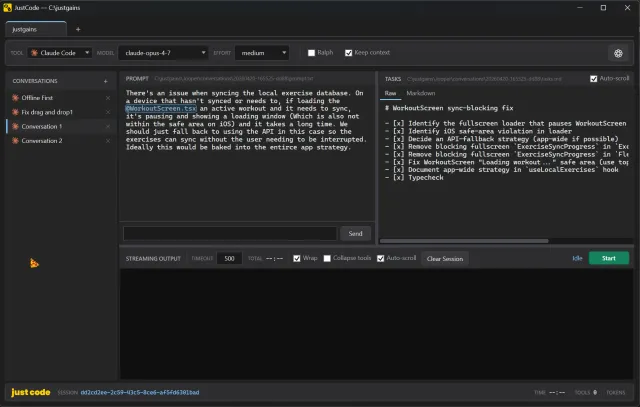
Task: Enable the Ralph checkbox
Action: pyautogui.click(x=311, y=53)
